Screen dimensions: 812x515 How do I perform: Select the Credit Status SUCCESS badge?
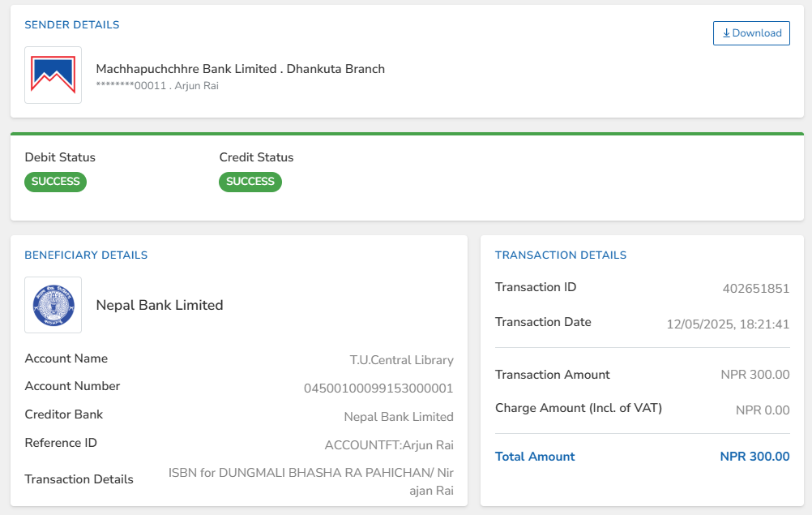click(x=250, y=182)
